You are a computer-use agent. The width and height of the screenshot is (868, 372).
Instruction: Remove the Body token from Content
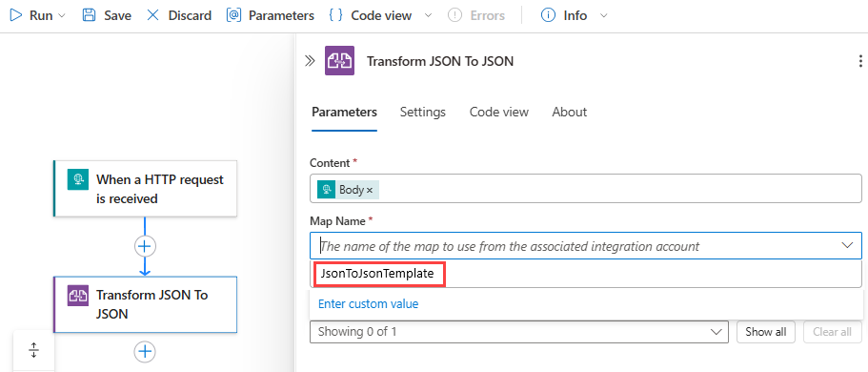click(x=370, y=190)
